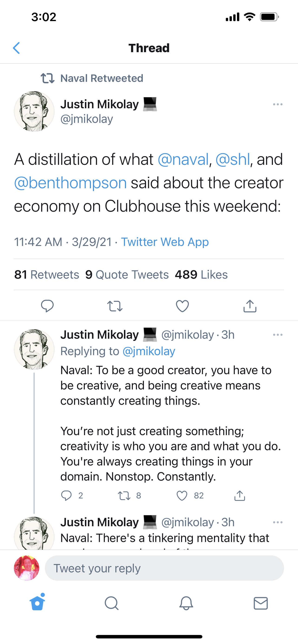Reply to the main tweet via comment icon
The image size is (298, 644).
pos(47,306)
